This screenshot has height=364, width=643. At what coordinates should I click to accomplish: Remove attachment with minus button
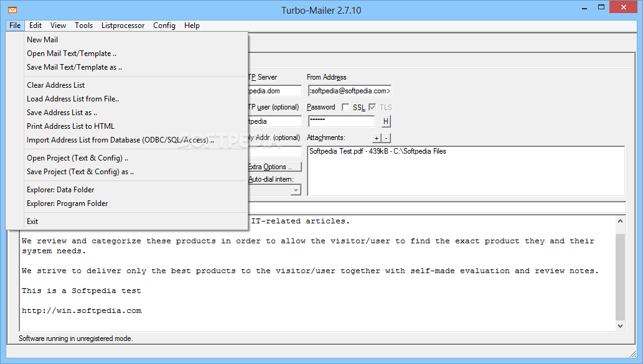pos(386,138)
